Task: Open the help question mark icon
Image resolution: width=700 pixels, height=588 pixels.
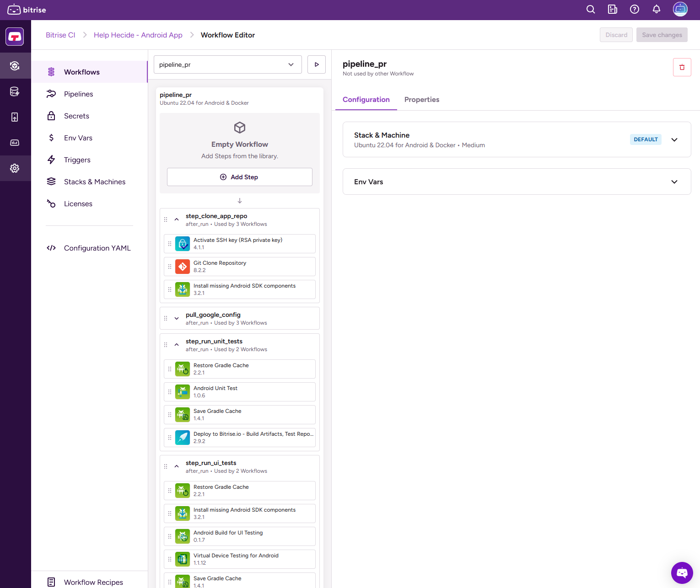Action: click(x=634, y=10)
